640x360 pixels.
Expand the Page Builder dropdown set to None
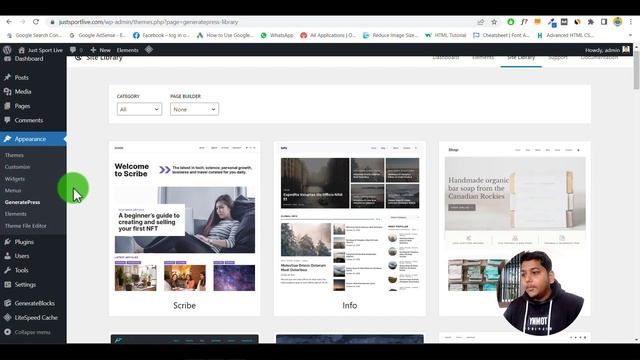tap(194, 109)
